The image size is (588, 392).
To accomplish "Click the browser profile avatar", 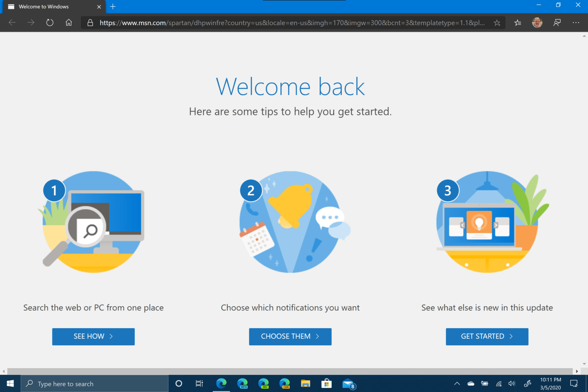I will point(537,23).
